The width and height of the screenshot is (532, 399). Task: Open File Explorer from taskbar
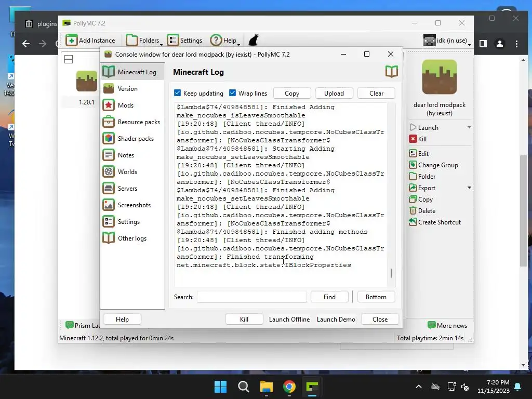pyautogui.click(x=267, y=387)
